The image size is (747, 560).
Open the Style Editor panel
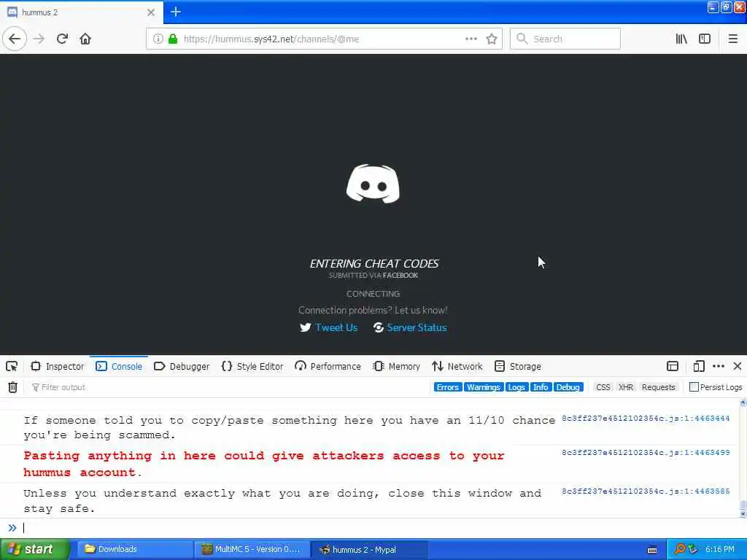[252, 366]
